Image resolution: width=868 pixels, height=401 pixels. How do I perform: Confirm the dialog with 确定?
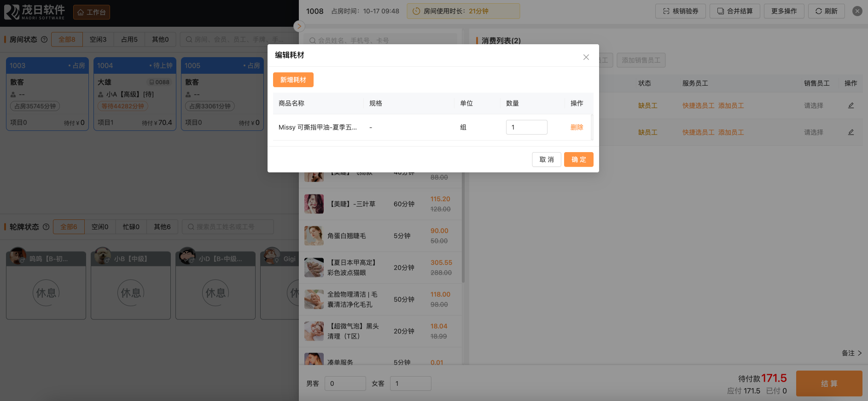(x=578, y=159)
